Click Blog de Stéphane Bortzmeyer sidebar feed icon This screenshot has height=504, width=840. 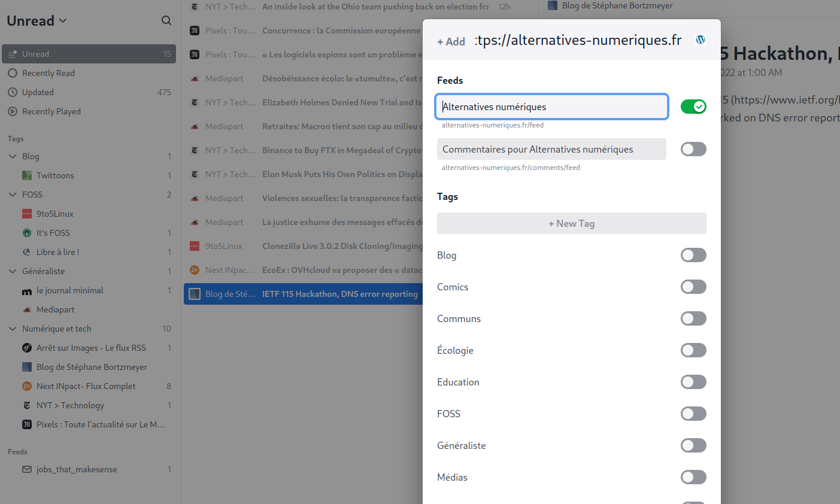point(27,367)
